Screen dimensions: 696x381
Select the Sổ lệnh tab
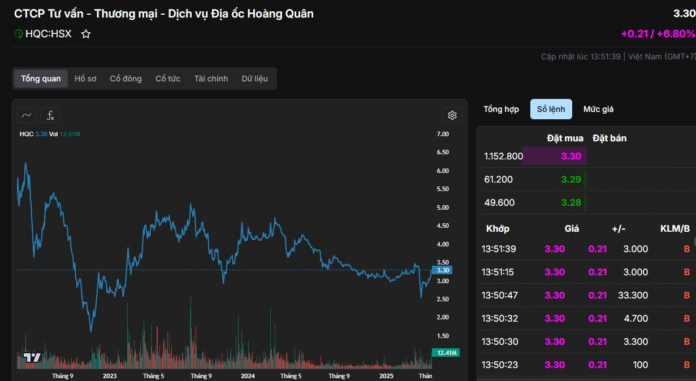551,109
